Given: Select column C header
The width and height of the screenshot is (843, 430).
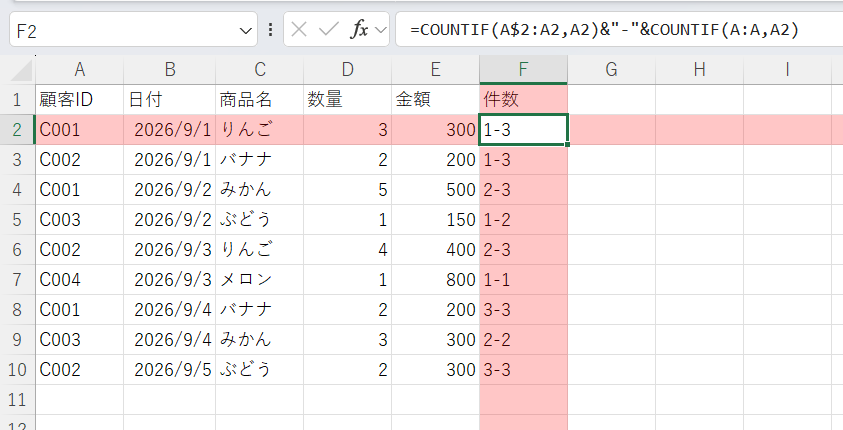Looking at the screenshot, I should pos(260,70).
